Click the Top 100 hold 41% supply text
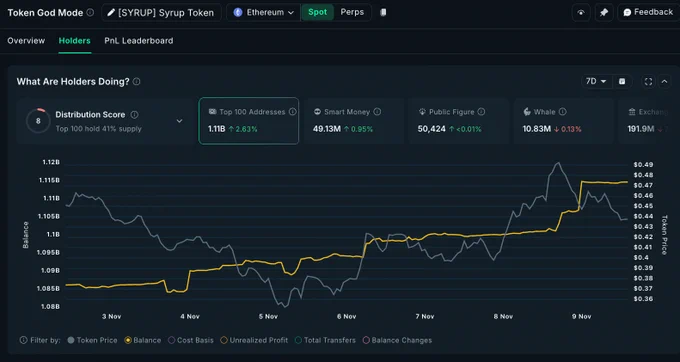 tap(98, 129)
